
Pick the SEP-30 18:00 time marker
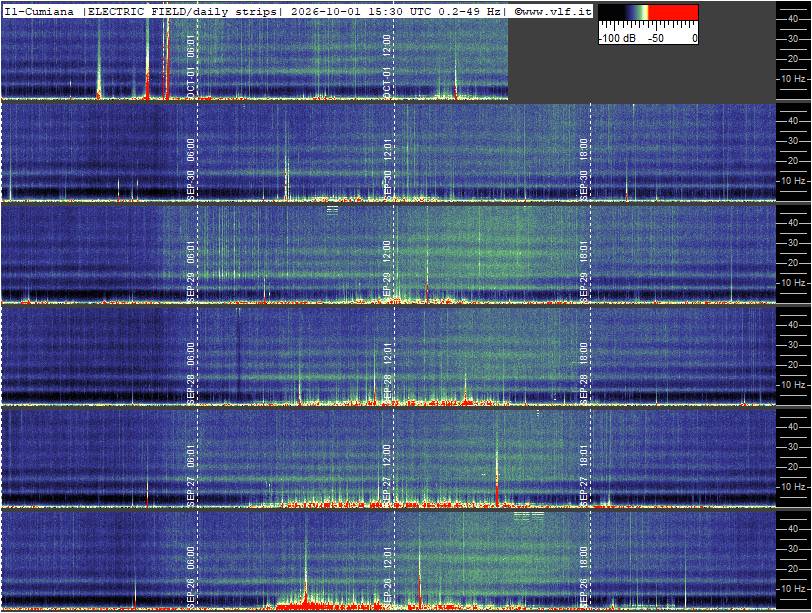coord(584,169)
